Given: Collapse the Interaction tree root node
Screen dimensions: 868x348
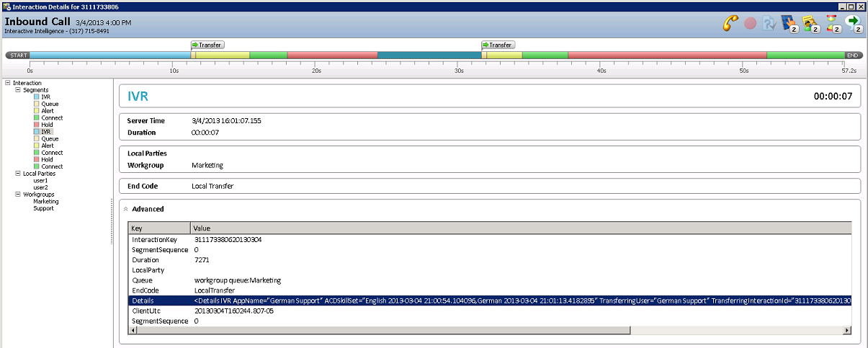Looking at the screenshot, I should (7, 83).
